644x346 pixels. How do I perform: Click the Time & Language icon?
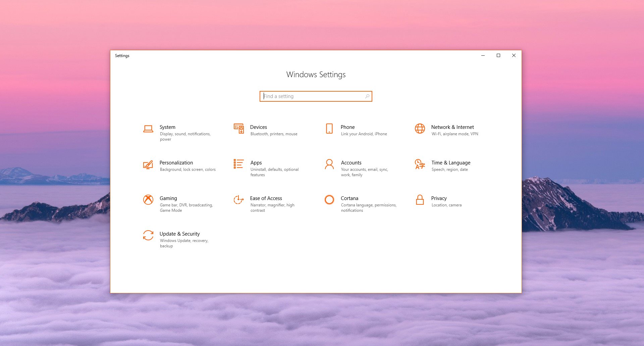420,164
